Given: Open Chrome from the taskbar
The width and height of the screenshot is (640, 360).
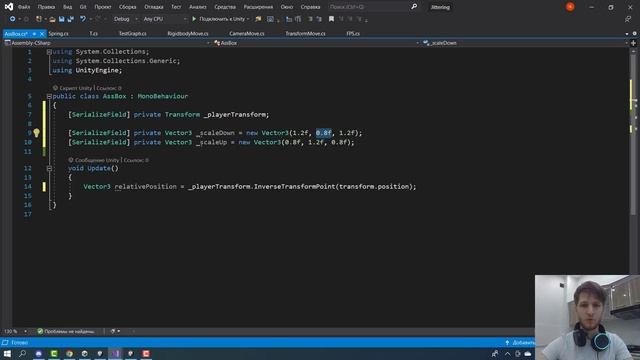Looking at the screenshot, I should pyautogui.click(x=69, y=353).
